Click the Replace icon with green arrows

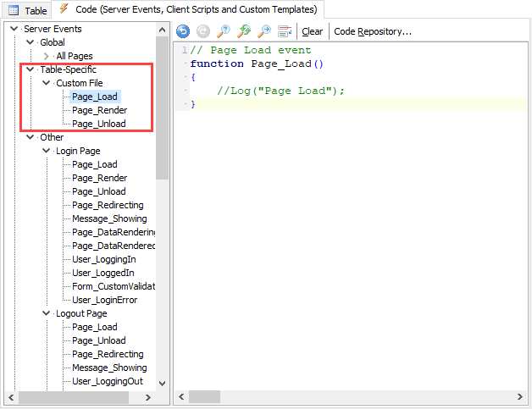tap(244, 31)
